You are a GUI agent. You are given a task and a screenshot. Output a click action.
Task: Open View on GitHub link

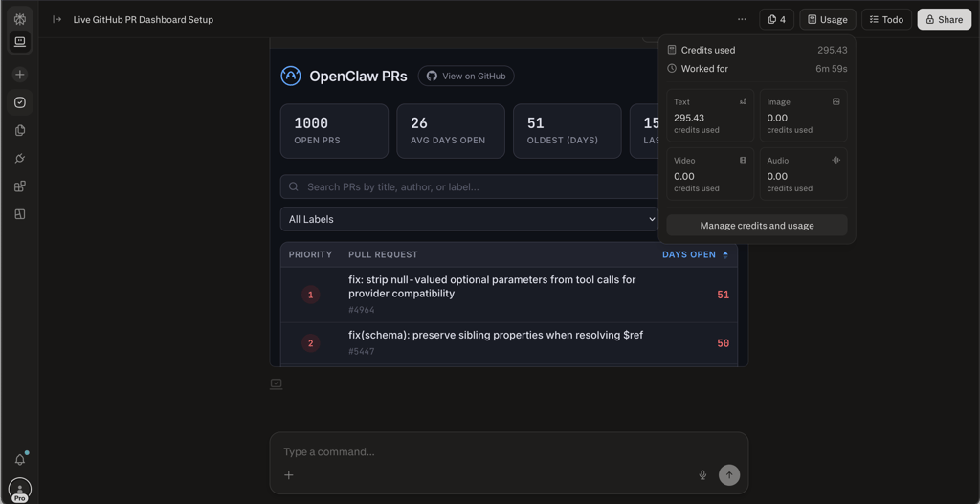click(x=466, y=77)
